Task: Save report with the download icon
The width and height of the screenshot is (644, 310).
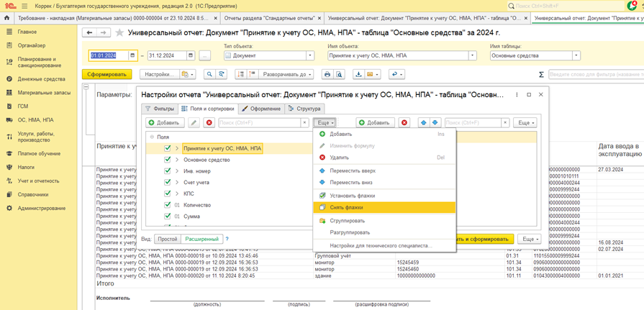Action: tap(358, 74)
